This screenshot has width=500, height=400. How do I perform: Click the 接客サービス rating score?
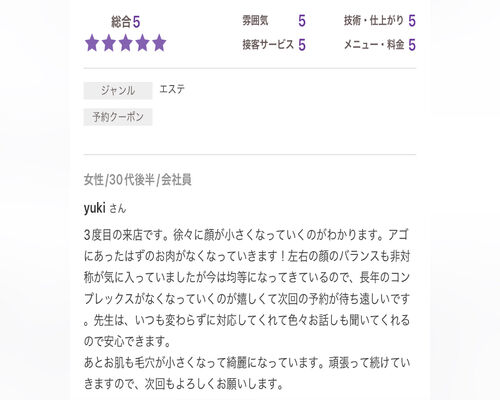302,45
